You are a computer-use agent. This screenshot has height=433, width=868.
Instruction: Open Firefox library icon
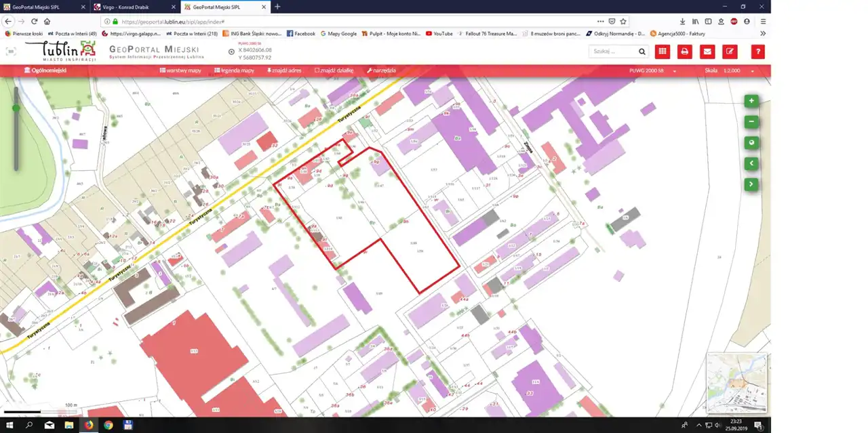(x=695, y=22)
